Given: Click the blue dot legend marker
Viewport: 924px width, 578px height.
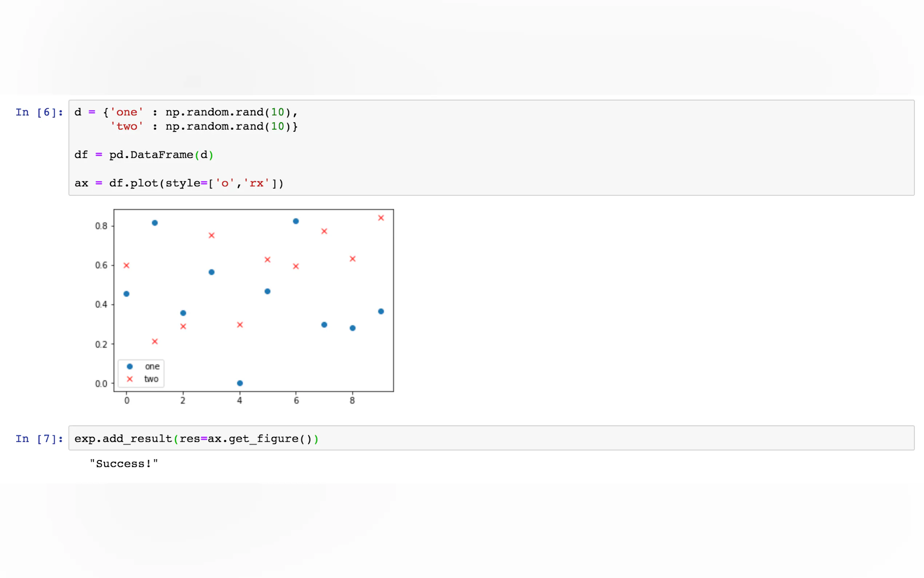Looking at the screenshot, I should [x=130, y=366].
